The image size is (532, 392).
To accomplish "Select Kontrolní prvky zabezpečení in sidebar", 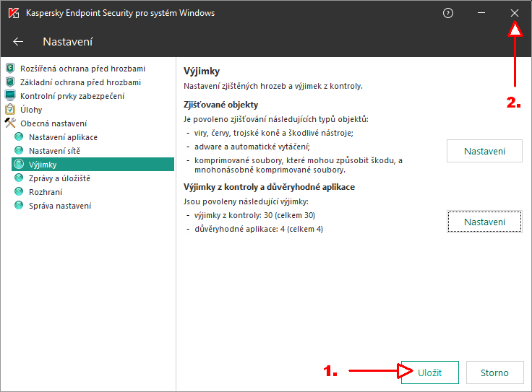I will [72, 96].
